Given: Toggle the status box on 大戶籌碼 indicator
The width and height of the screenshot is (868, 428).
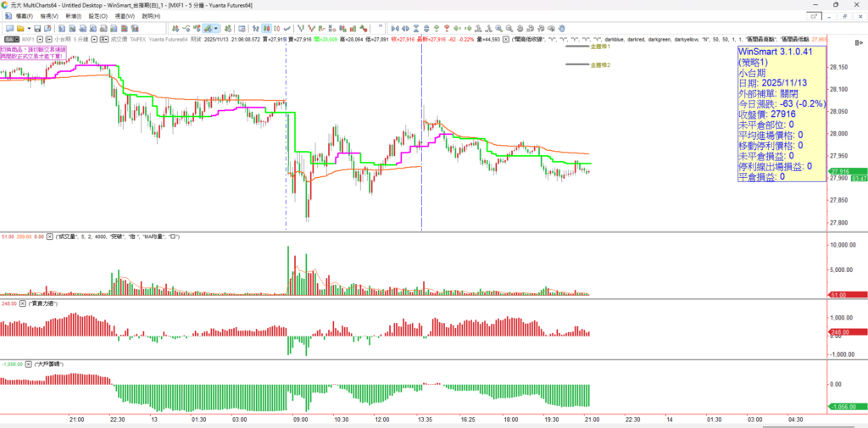Looking at the screenshot, I should [x=26, y=363].
